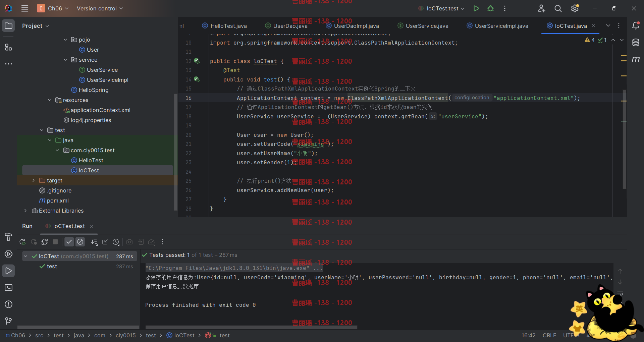The image size is (644, 342).
Task: Close the IoCTest.test run tab
Action: click(x=92, y=226)
